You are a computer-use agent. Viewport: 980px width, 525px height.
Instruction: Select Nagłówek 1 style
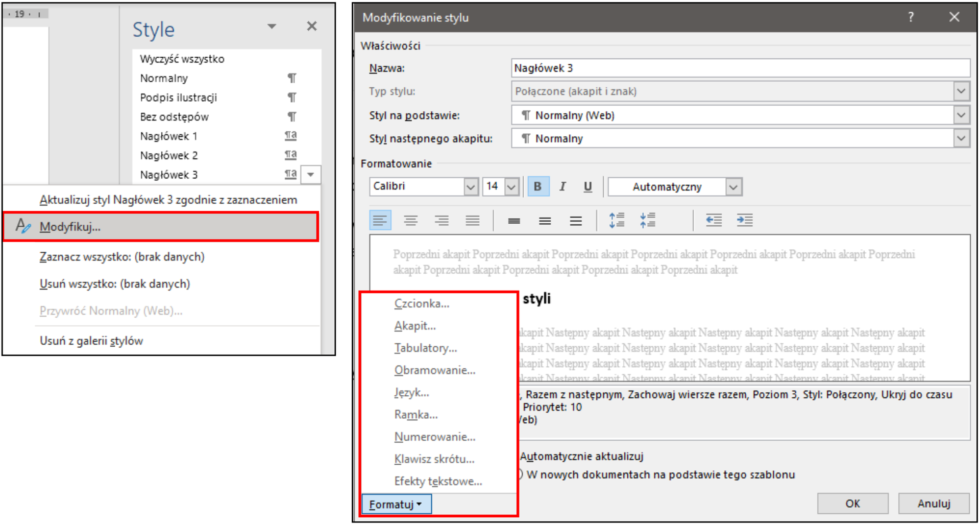click(x=168, y=136)
